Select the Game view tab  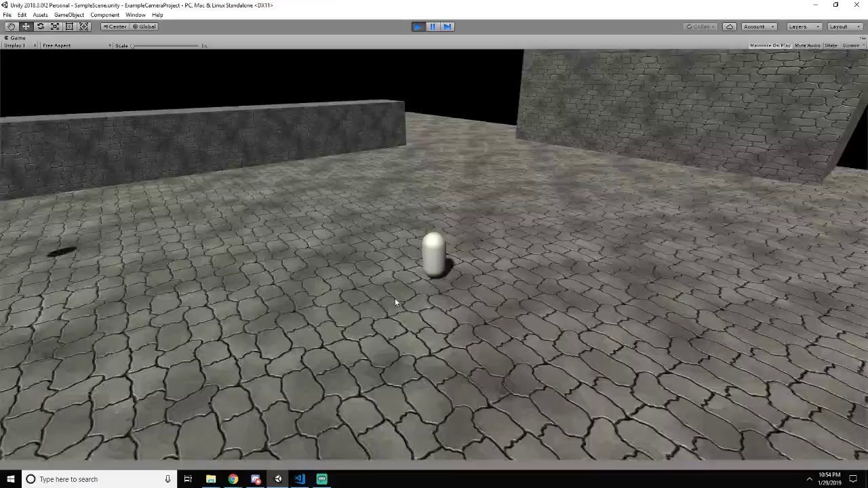coord(15,38)
